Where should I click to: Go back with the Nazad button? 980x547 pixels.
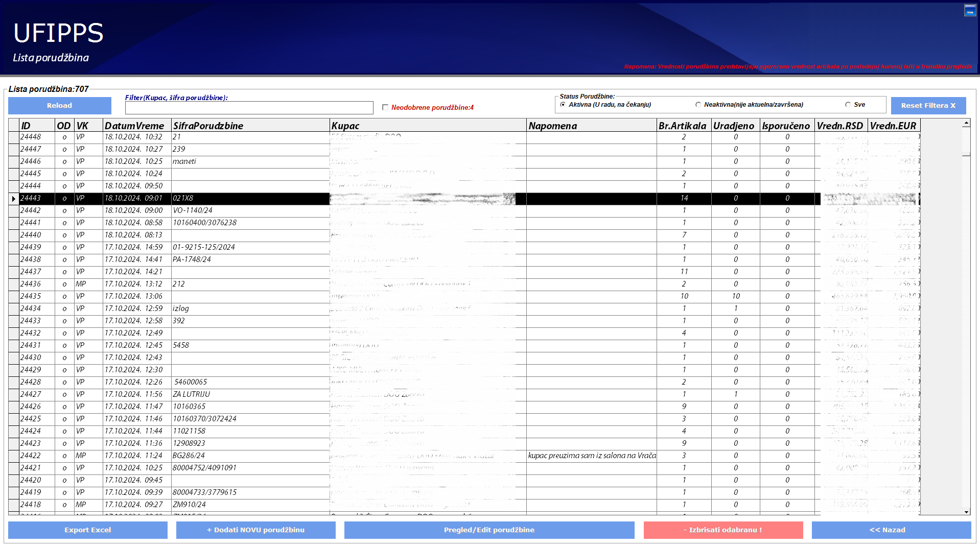tap(891, 530)
